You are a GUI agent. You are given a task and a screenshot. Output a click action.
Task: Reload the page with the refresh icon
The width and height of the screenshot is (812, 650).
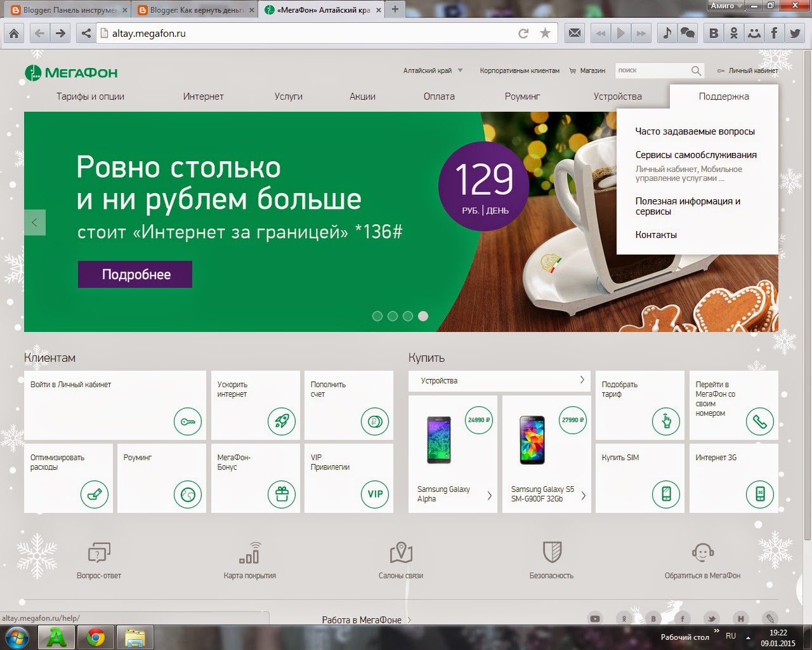coord(523,34)
